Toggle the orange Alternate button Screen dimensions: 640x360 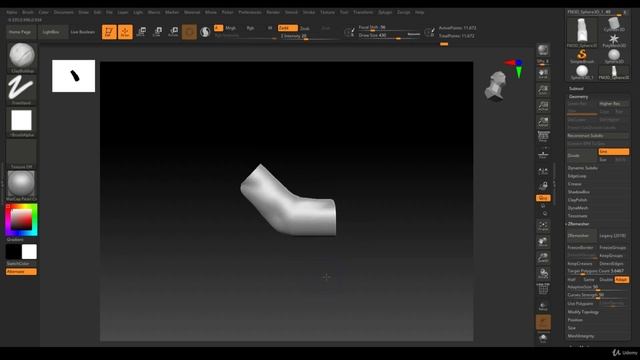tap(21, 272)
